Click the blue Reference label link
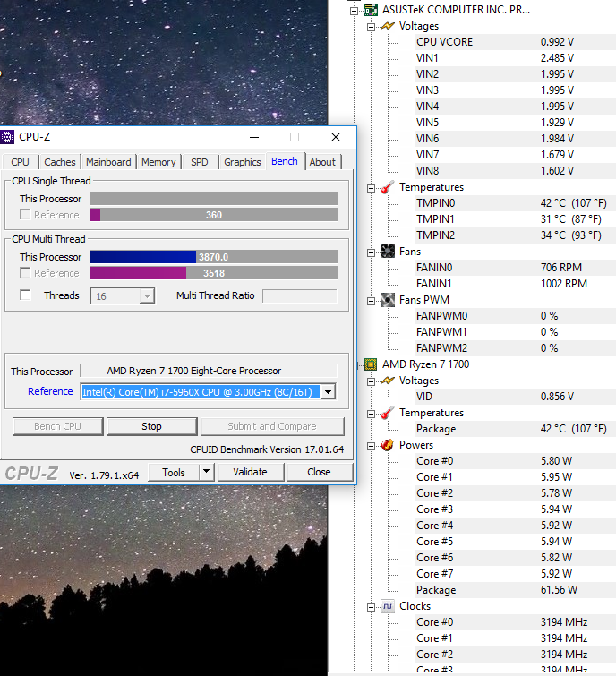616x676 pixels. click(50, 391)
